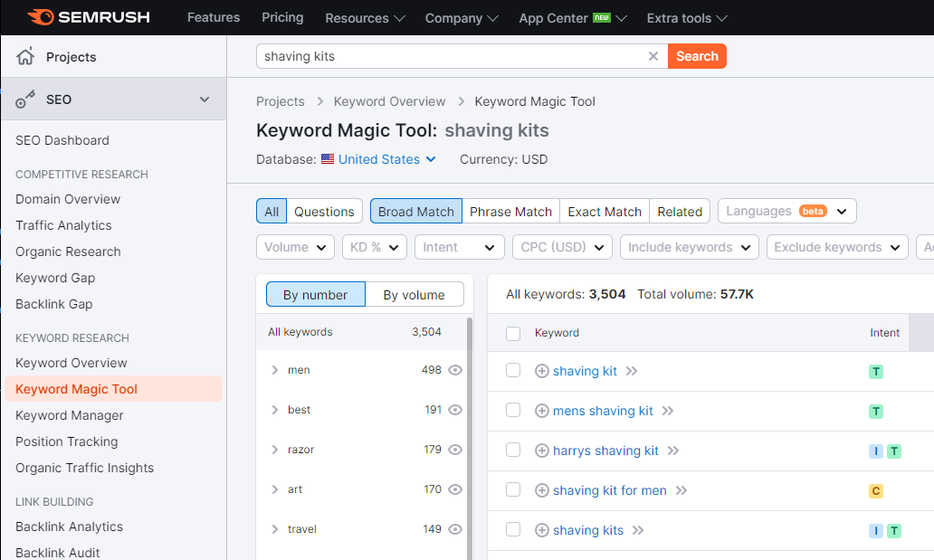934x560 pixels.
Task: Clear the search query using the X icon
Action: tap(653, 55)
